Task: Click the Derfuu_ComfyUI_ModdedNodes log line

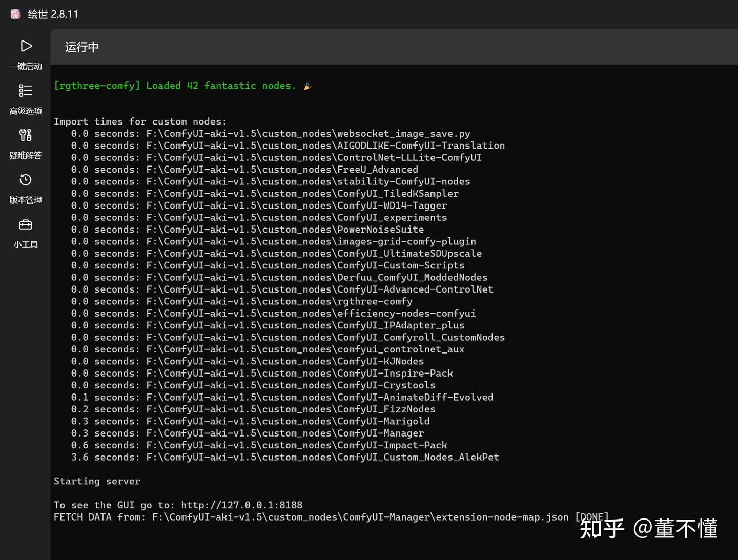Action: [x=279, y=277]
